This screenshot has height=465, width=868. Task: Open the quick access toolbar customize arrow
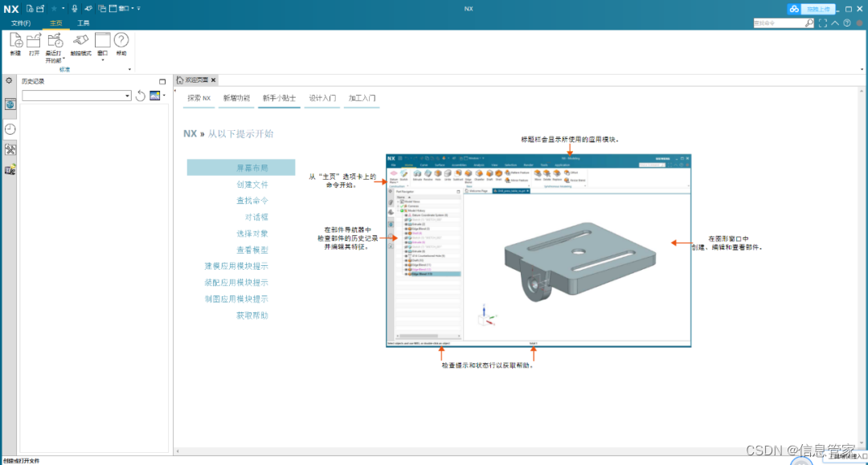(x=138, y=8)
